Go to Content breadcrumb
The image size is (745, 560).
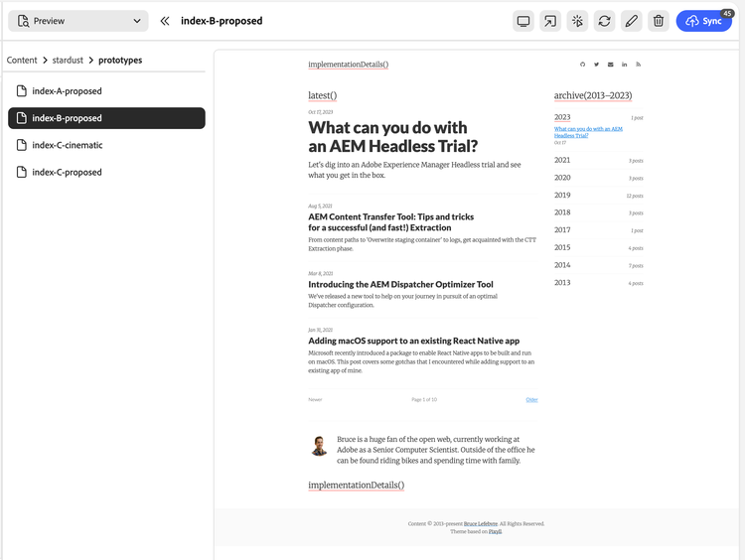[x=22, y=60]
